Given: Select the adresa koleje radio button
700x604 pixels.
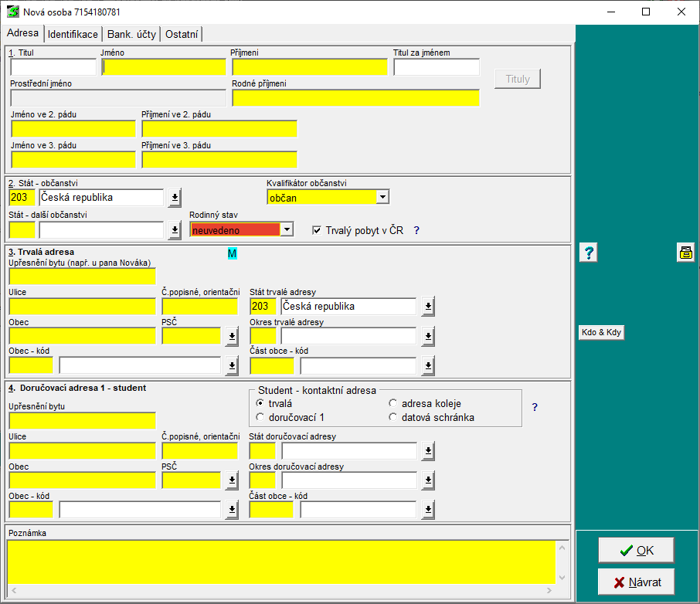Looking at the screenshot, I should [393, 403].
